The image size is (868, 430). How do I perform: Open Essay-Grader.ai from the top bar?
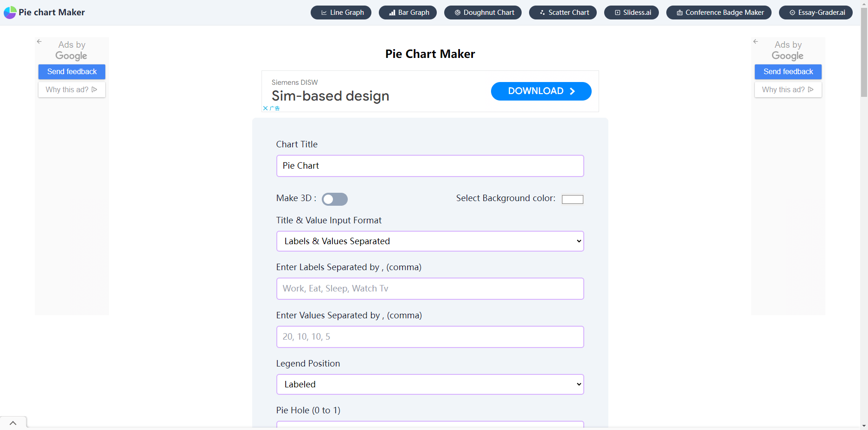(x=816, y=13)
